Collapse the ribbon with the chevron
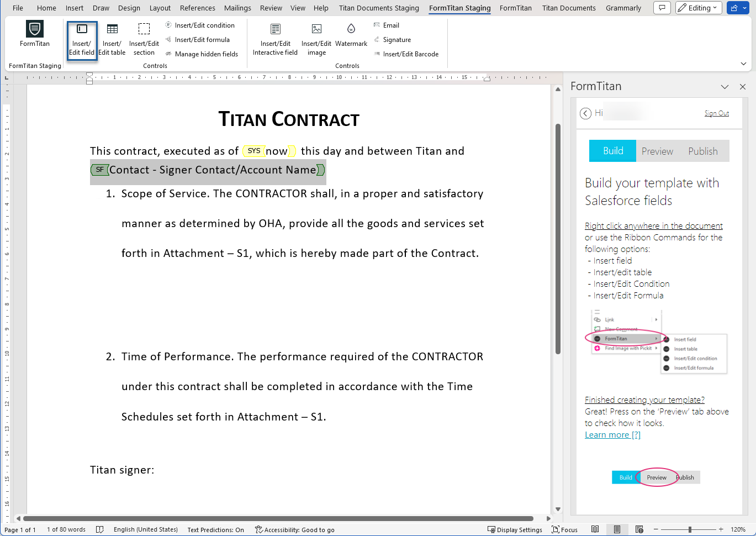Screen dimensions: 756x536 (x=743, y=64)
